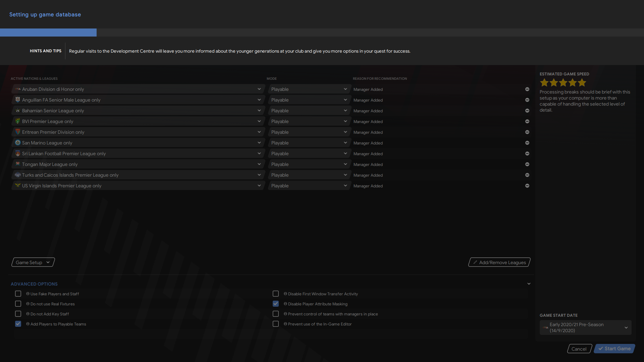Click Manager Added text for Tongan Major League
Viewport: 644px width, 362px height.
(x=368, y=165)
